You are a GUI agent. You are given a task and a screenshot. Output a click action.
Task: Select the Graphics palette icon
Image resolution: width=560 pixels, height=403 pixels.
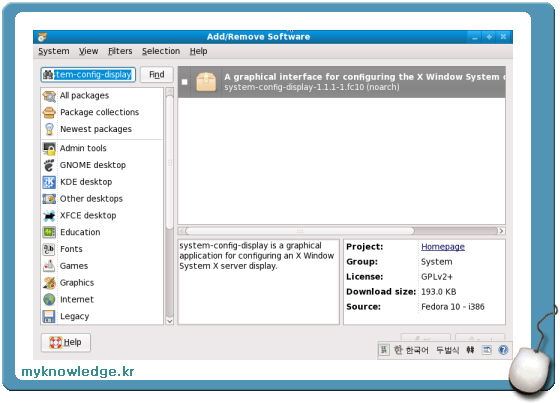coord(49,283)
